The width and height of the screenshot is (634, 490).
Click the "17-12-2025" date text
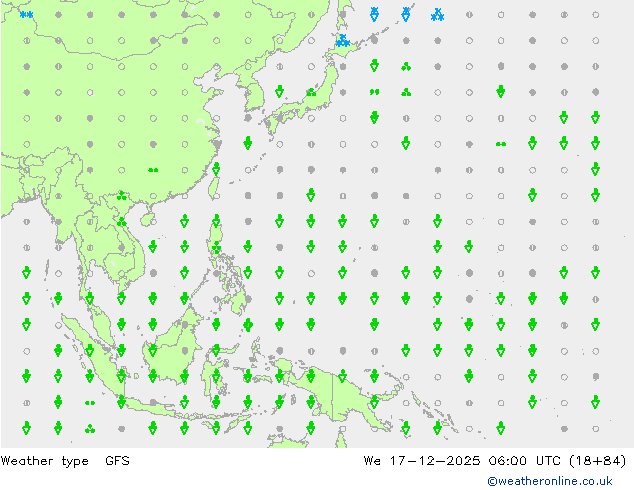pyautogui.click(x=435, y=460)
